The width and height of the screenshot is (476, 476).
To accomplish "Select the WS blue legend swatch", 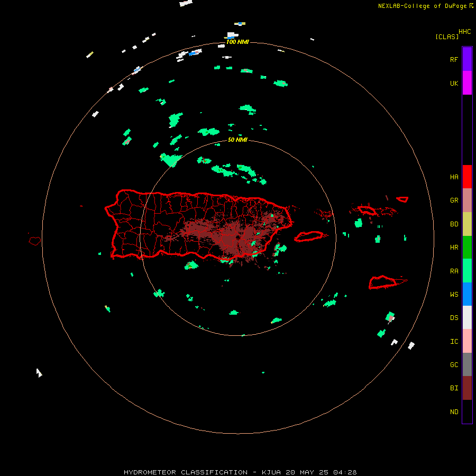I will (x=467, y=294).
